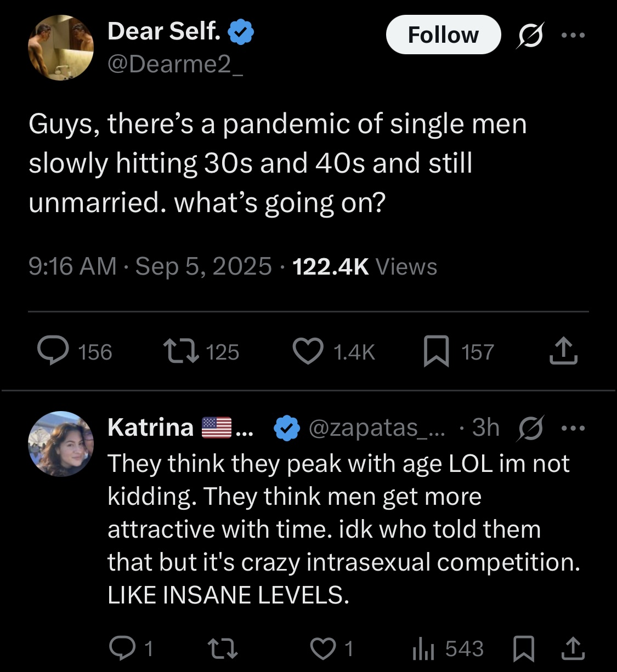Screen dimensions: 617x672
Task: Share Katrina's reply
Action: pos(573,649)
